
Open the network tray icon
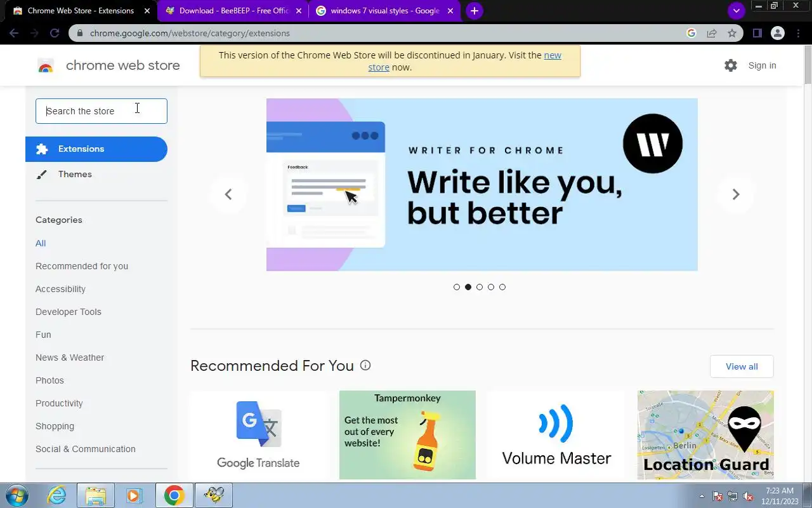pos(733,496)
